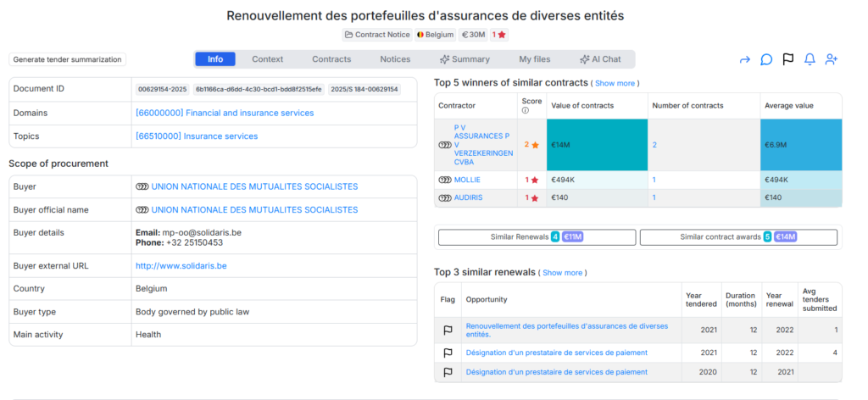
Task: Click the company icon beside P V ASSURANCES
Action: pos(445,145)
